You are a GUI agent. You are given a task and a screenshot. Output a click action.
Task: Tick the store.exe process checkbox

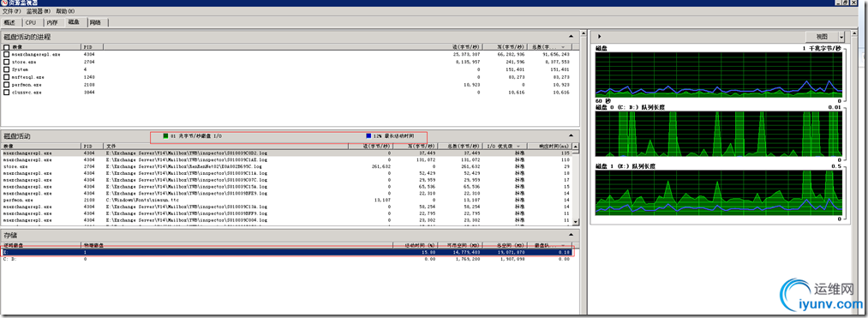click(x=7, y=62)
